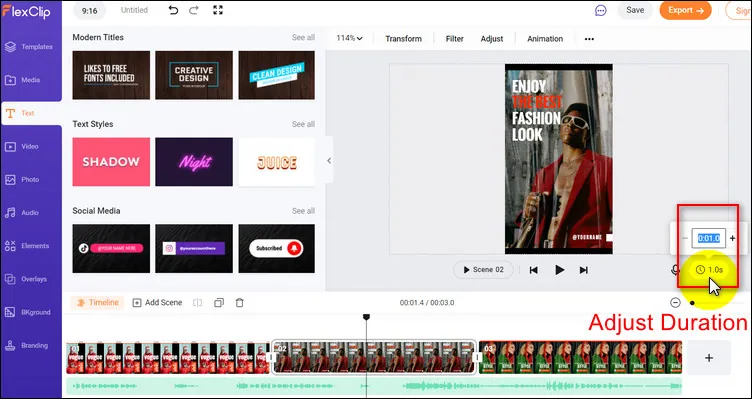Viewport: 752px width, 399px height.
Task: Click the microphone voiceover icon
Action: (x=675, y=270)
